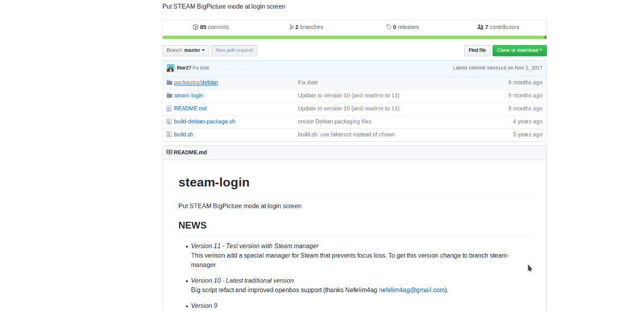
Task: Click the New pull request button
Action: pyautogui.click(x=235, y=50)
